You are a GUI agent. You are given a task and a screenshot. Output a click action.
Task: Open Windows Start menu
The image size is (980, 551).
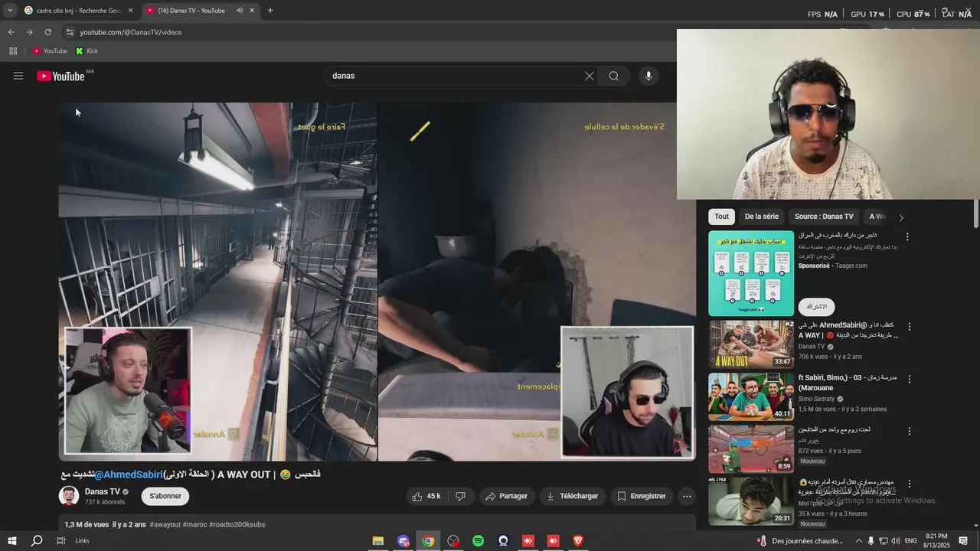(11, 541)
